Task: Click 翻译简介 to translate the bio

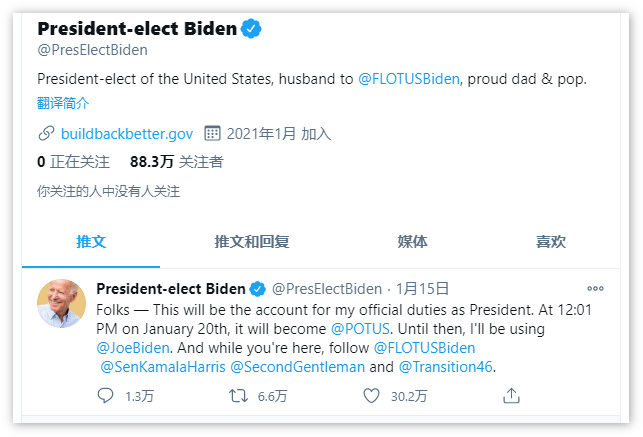Action: [63, 102]
